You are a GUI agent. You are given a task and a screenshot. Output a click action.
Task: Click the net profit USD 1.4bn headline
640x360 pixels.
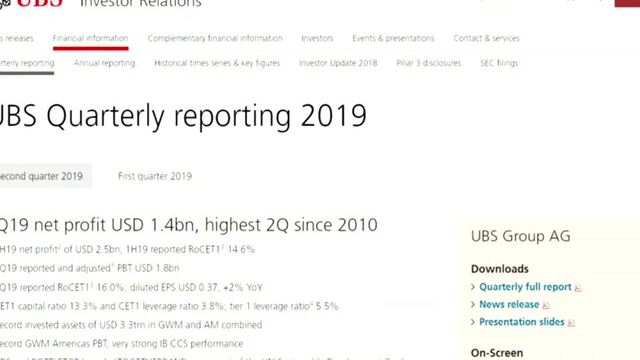(189, 225)
